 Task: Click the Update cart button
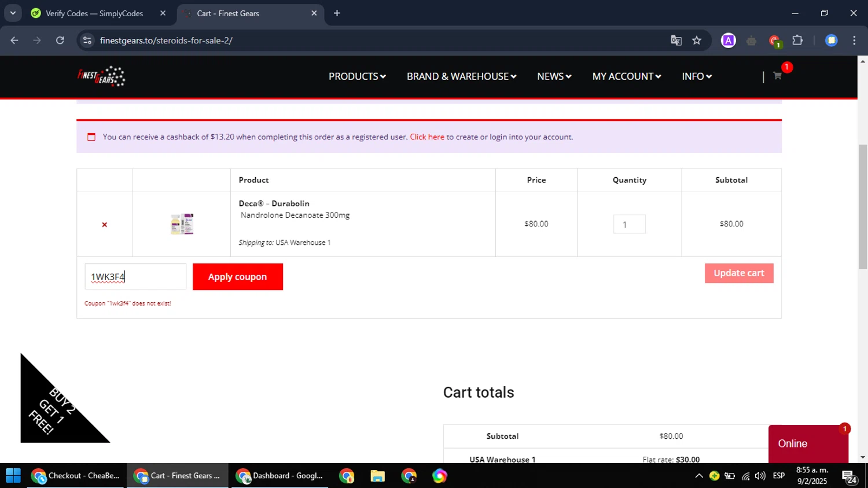click(x=739, y=273)
